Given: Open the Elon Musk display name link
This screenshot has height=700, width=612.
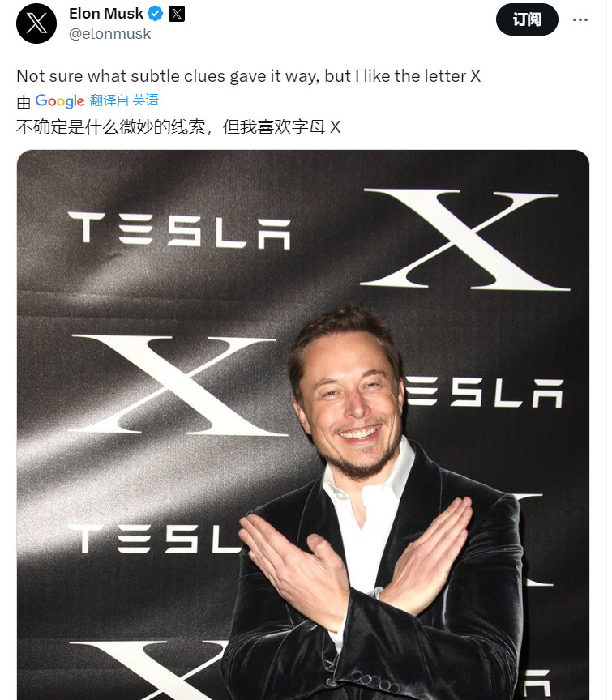Looking at the screenshot, I should 106,14.
